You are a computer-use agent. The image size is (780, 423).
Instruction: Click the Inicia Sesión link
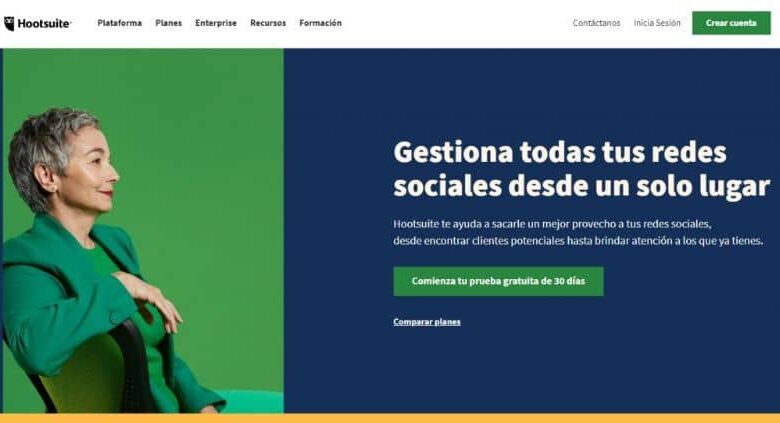coord(657,23)
